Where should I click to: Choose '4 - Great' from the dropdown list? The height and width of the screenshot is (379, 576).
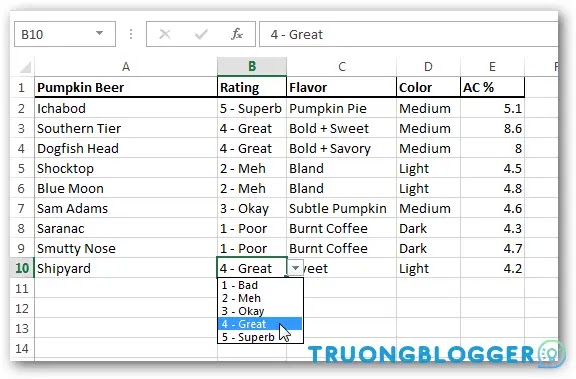coord(260,324)
